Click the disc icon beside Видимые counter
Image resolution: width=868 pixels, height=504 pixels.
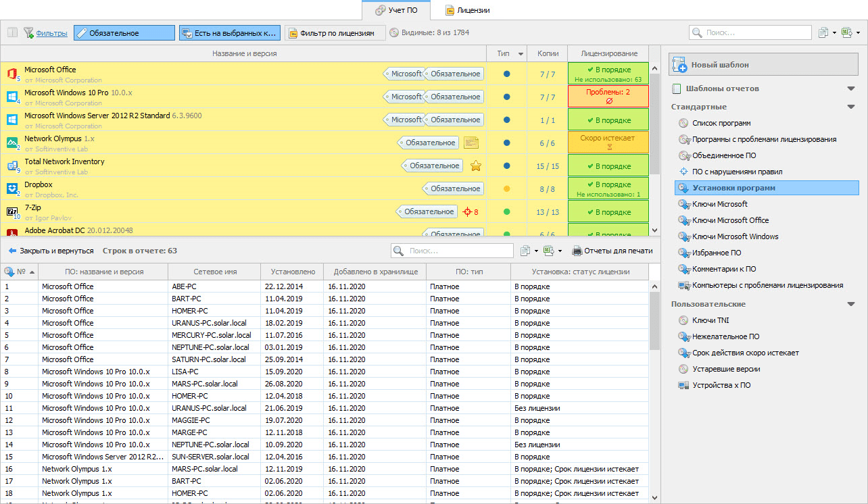pyautogui.click(x=394, y=32)
